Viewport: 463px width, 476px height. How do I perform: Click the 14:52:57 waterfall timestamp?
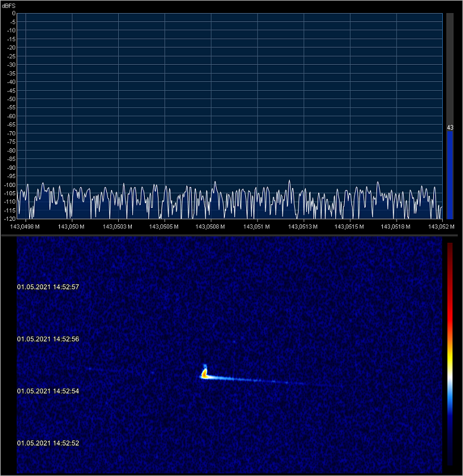48,287
